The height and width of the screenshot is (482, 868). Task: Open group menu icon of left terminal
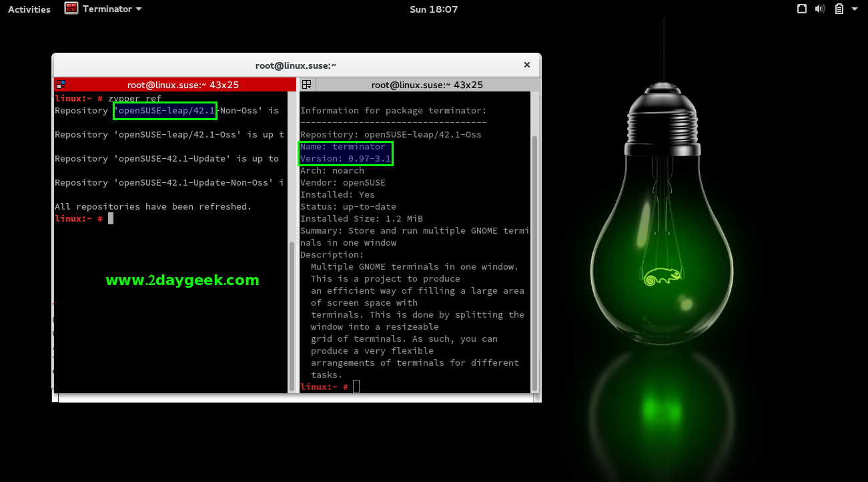tap(61, 85)
